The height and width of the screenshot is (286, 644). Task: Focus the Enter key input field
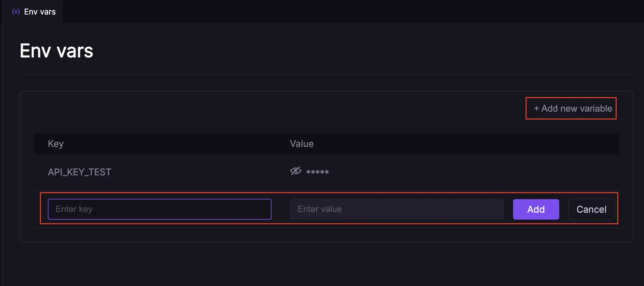click(160, 209)
